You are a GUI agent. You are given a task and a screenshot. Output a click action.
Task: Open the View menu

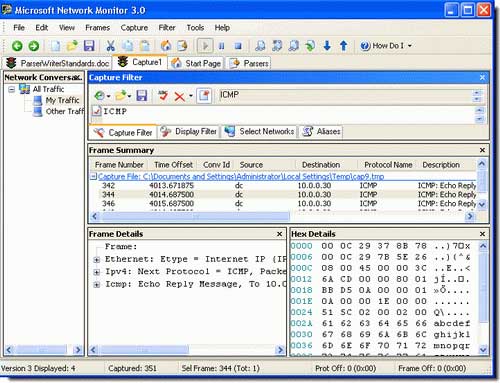tap(67, 28)
